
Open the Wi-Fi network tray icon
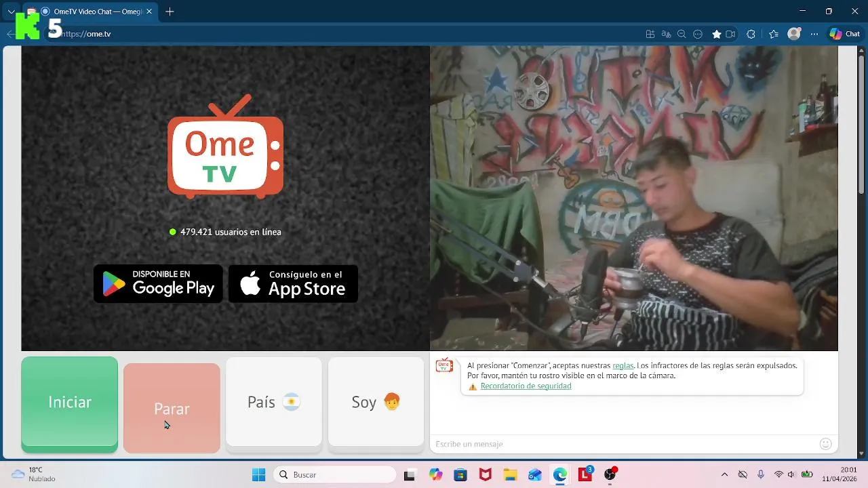(x=778, y=475)
